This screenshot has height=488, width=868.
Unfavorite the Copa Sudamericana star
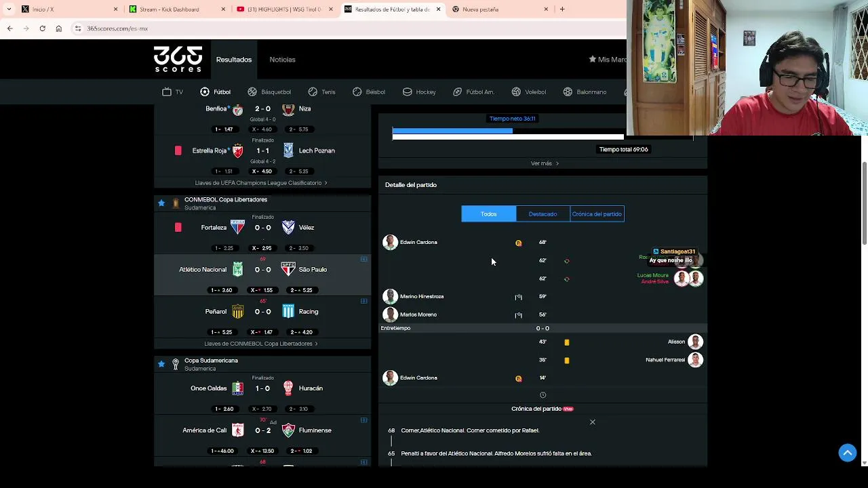tap(161, 364)
